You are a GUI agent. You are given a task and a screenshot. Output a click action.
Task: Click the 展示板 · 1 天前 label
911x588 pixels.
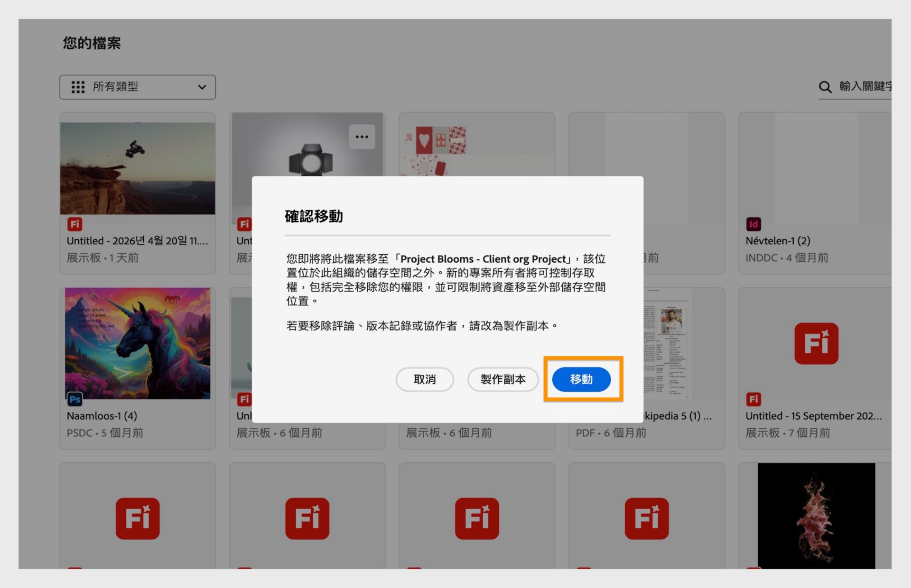point(102,257)
